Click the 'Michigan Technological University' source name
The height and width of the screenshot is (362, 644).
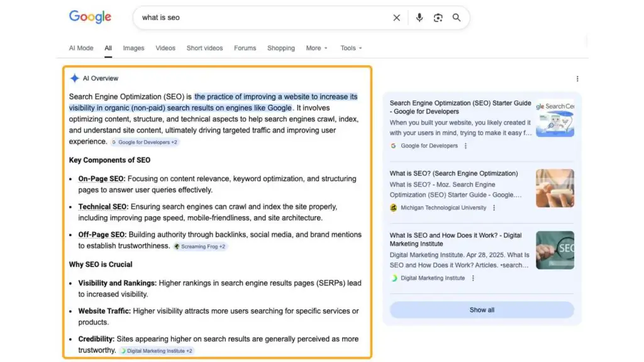(443, 207)
